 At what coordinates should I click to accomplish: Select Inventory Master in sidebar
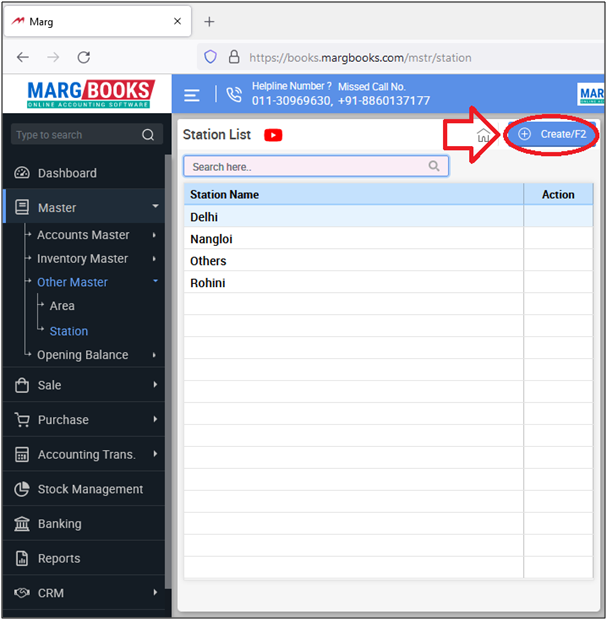pos(82,259)
